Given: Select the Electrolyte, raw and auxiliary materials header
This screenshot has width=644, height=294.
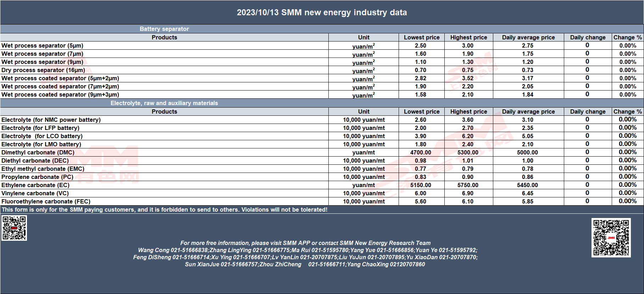Looking at the screenshot, I should 164,103.
